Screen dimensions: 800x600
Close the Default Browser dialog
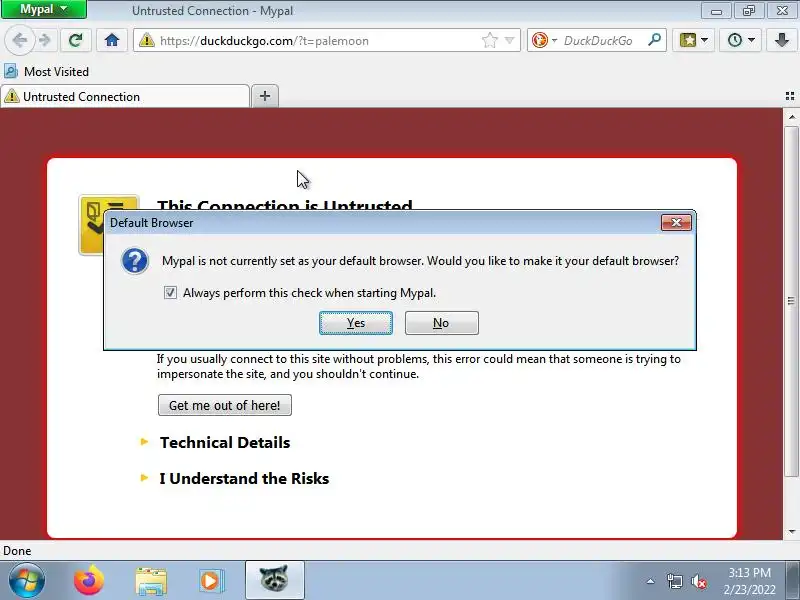point(676,222)
